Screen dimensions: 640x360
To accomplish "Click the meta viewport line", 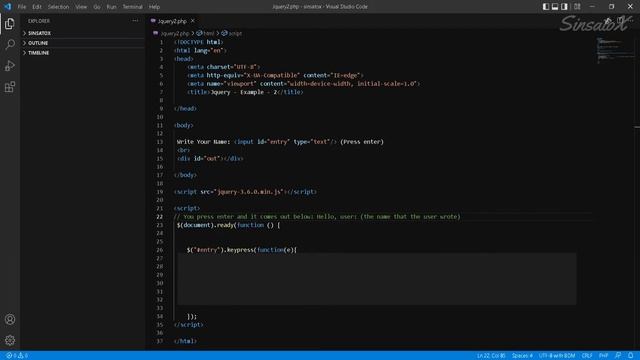I will (304, 84).
